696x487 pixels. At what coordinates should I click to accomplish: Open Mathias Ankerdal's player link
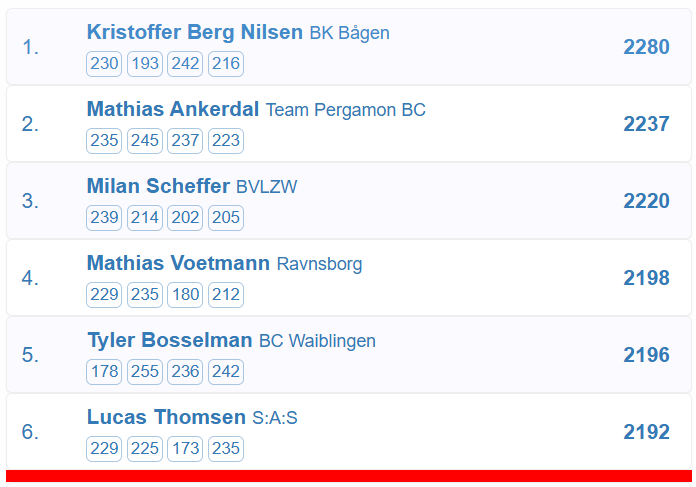(173, 109)
